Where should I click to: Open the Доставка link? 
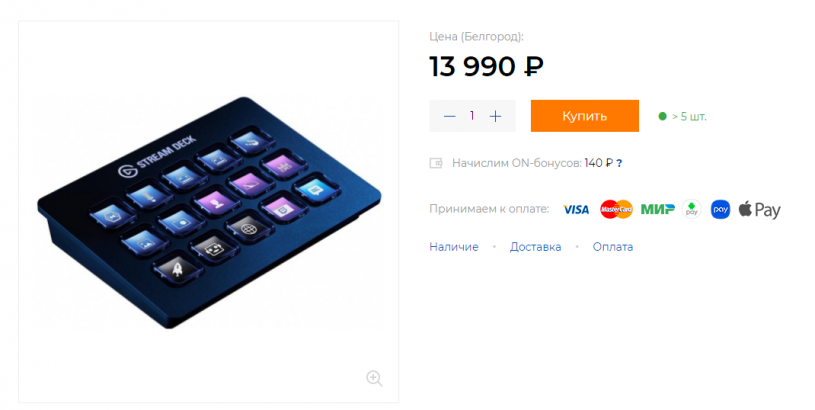point(535,247)
